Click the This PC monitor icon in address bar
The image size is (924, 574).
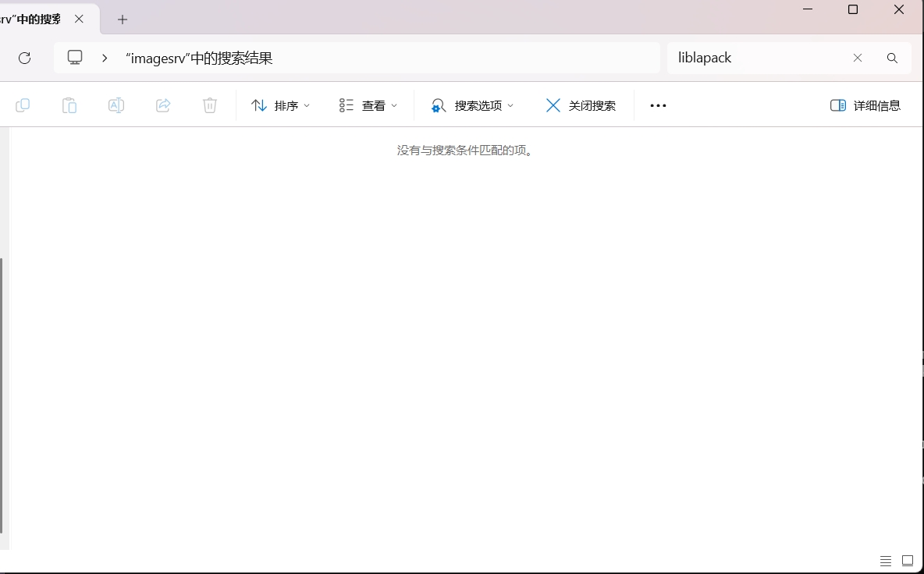(x=75, y=58)
